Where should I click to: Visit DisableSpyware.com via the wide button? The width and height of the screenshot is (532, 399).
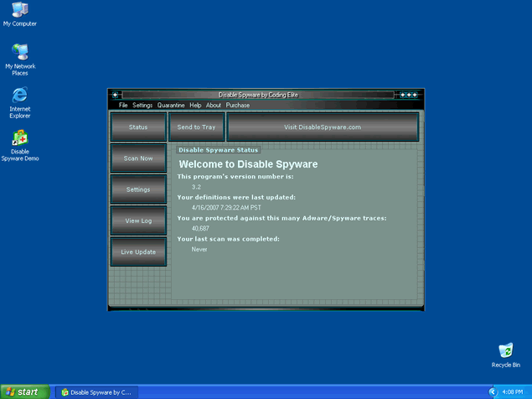(x=323, y=127)
